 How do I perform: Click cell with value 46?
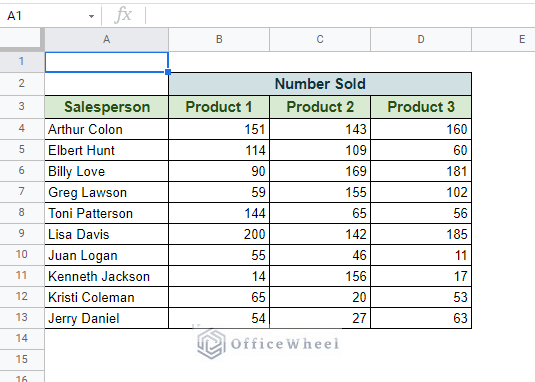click(320, 255)
